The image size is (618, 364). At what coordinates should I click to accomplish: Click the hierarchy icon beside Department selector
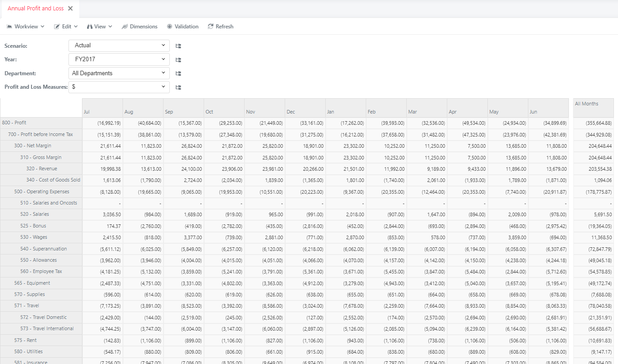pyautogui.click(x=178, y=73)
